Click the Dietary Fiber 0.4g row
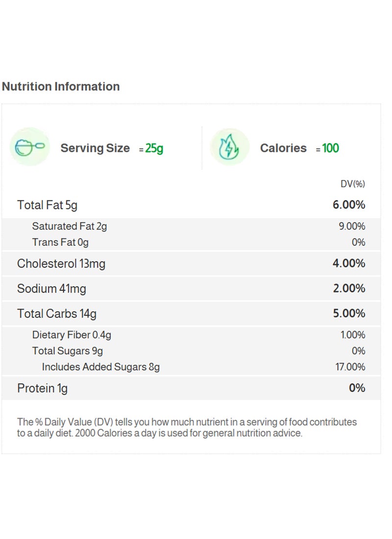 tap(72, 335)
